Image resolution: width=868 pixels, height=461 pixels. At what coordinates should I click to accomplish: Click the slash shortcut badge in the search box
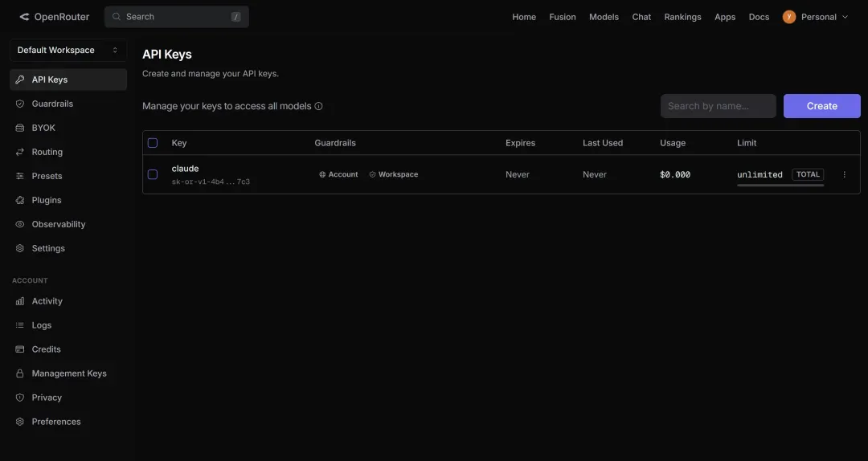click(x=235, y=17)
